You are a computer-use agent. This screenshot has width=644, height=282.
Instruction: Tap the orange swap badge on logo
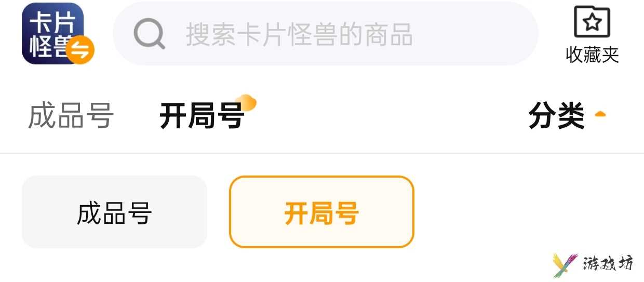(x=80, y=50)
